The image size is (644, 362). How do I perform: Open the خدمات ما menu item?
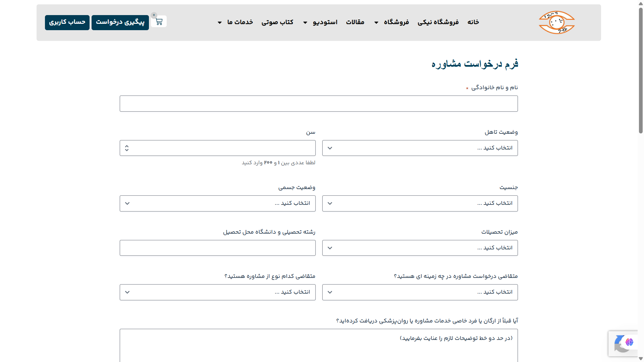tap(240, 22)
